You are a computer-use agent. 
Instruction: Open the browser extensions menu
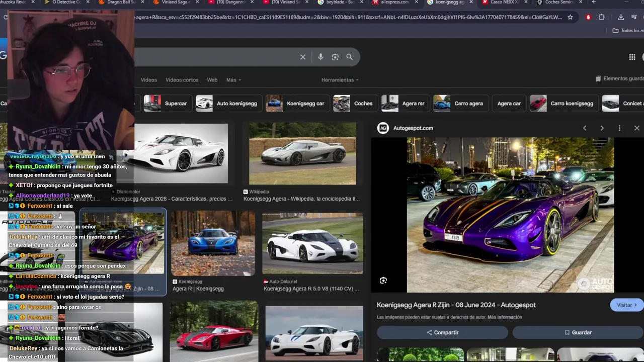tap(602, 17)
